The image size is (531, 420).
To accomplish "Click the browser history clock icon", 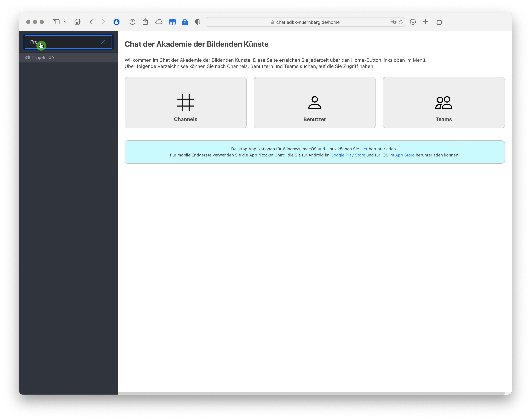I will tap(132, 22).
